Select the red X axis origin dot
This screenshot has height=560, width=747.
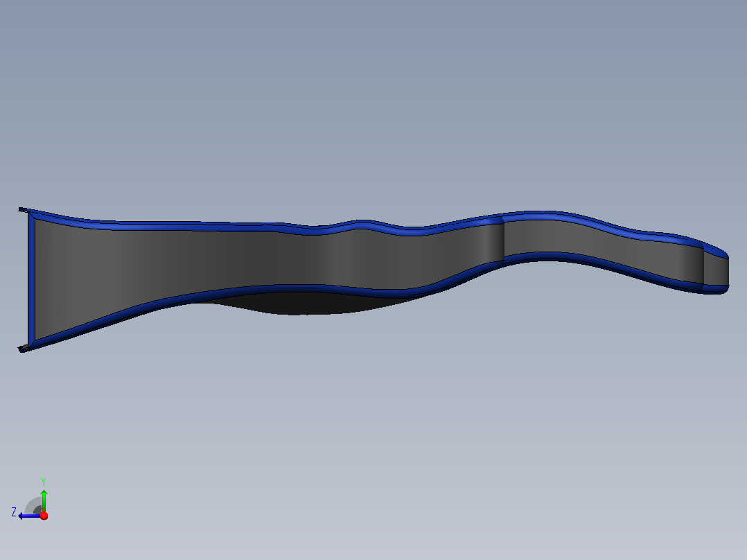[x=44, y=516]
